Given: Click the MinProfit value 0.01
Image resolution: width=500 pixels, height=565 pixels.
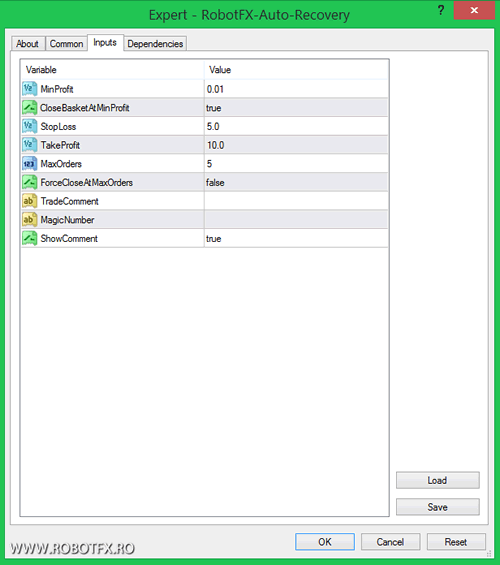Looking at the screenshot, I should pos(215,89).
